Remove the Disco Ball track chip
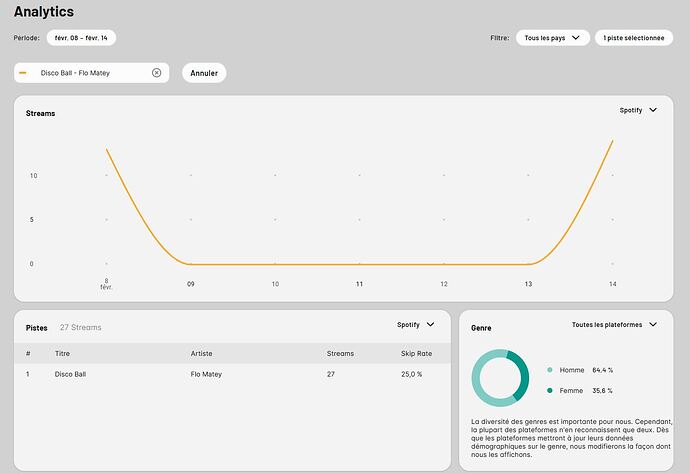Screen dimensions: 690x474 [x=156, y=73]
